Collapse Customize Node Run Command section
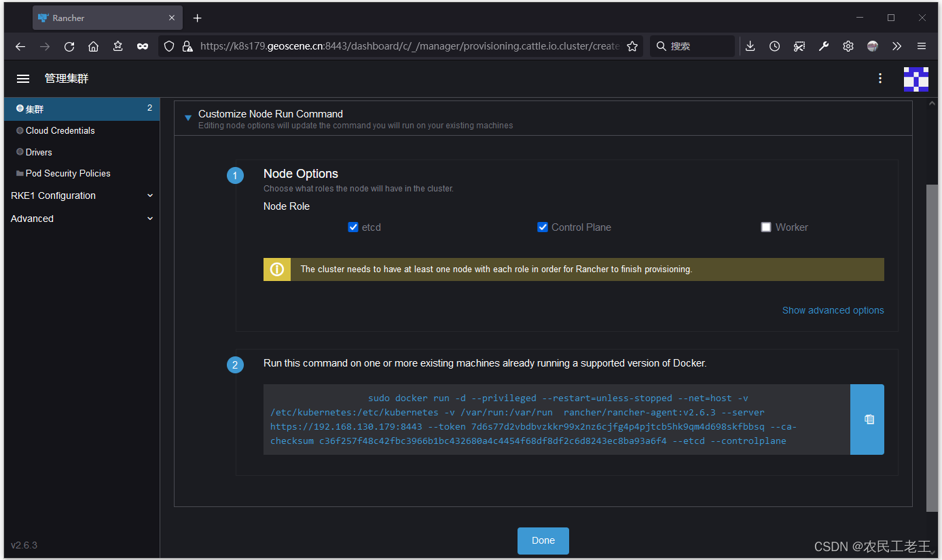Screen dimensions: 942x560 click(x=188, y=118)
